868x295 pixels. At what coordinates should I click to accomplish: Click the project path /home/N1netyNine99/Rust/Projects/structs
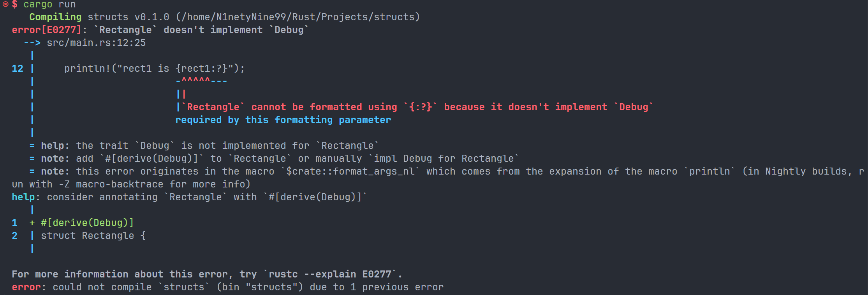tap(298, 17)
